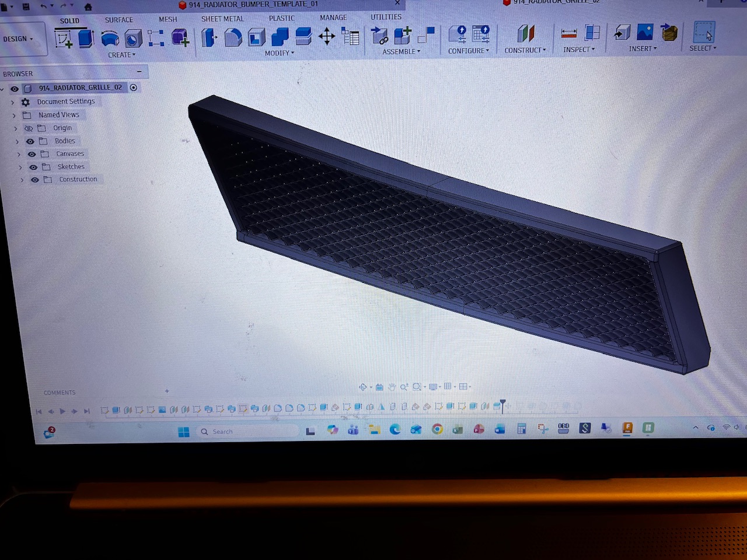Click the Windows taskbar Search box
Viewport: 747px width, 560px height.
click(248, 432)
